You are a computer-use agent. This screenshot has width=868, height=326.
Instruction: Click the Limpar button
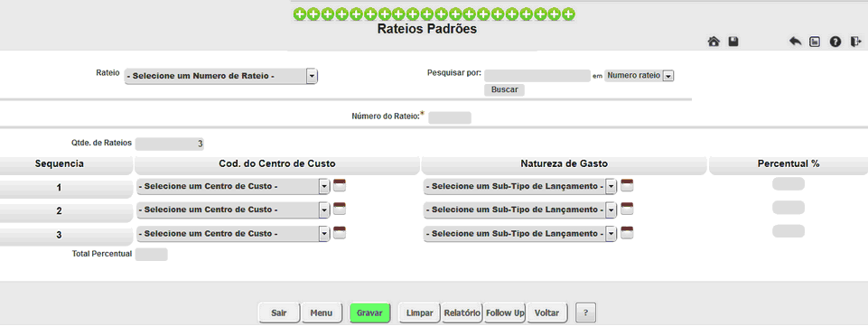coord(420,313)
